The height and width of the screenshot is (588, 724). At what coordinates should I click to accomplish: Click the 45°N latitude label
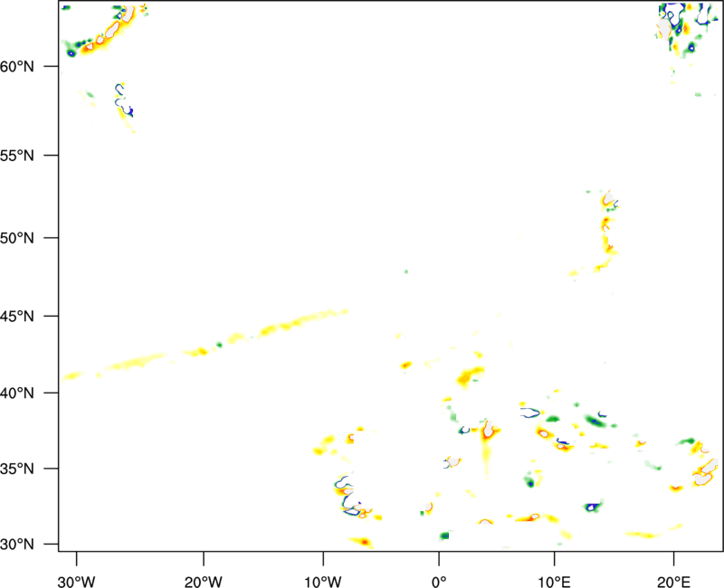pos(17,316)
